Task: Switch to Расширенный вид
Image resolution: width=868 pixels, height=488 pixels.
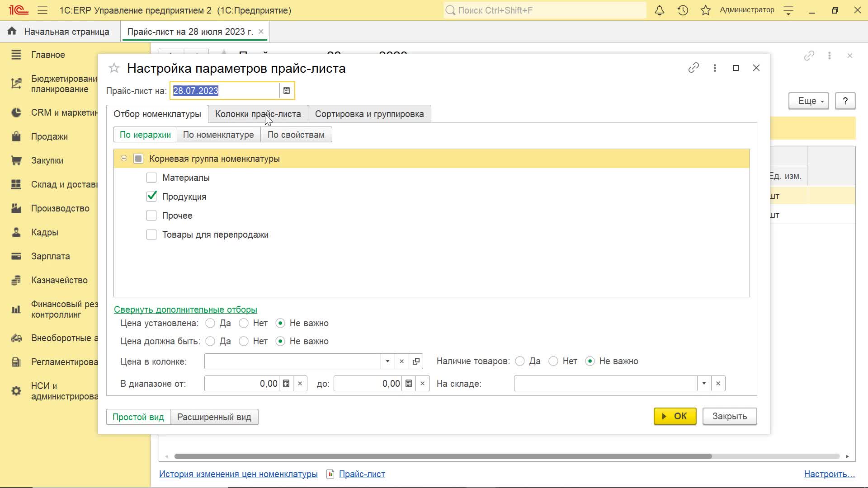Action: (214, 417)
